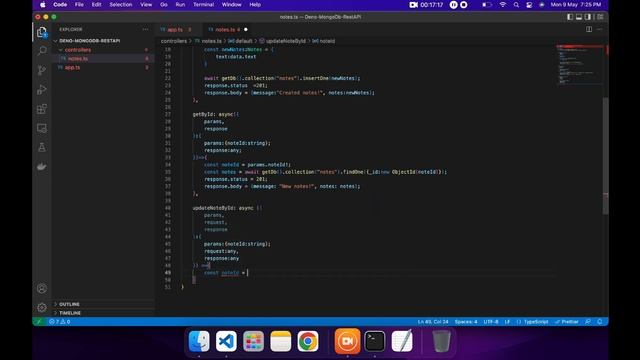Open the errors and warnings count
640x360 pixels.
coord(60,322)
